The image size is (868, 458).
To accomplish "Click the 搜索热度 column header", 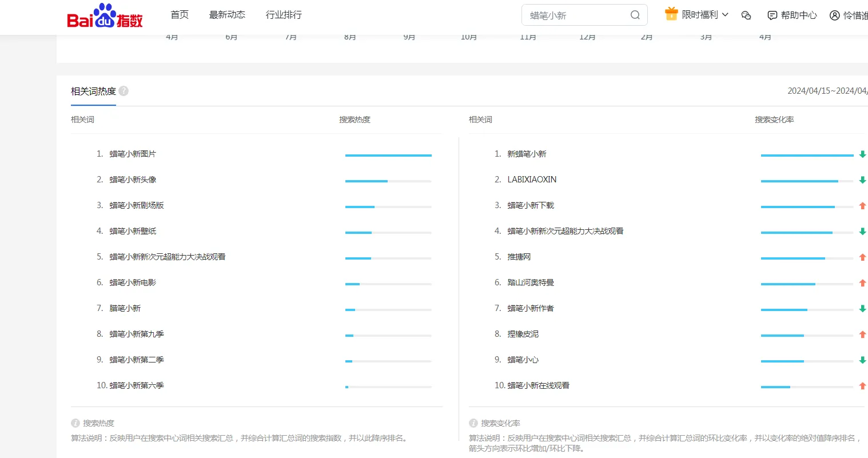I will point(355,120).
